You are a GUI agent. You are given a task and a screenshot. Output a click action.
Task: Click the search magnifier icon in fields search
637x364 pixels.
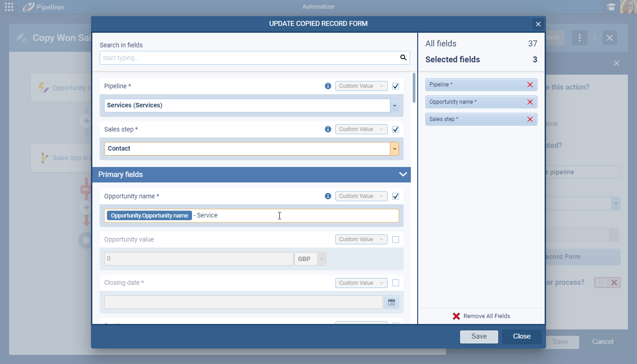tap(403, 58)
